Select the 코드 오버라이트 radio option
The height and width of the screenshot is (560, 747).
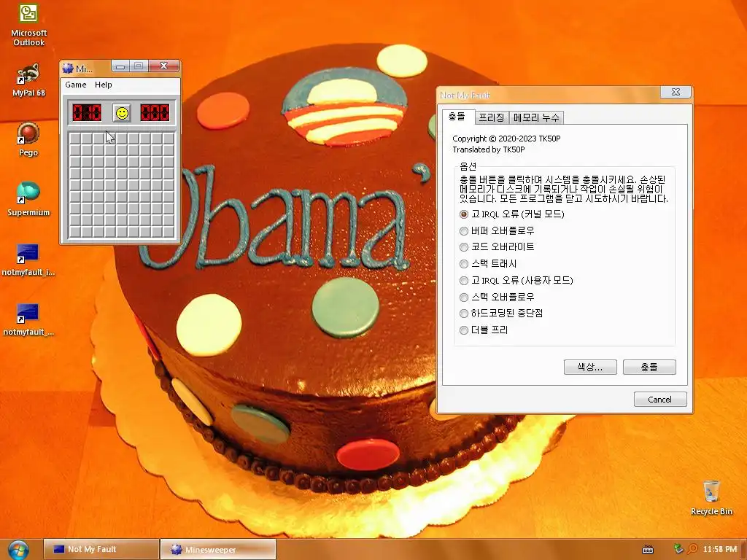tap(463, 247)
